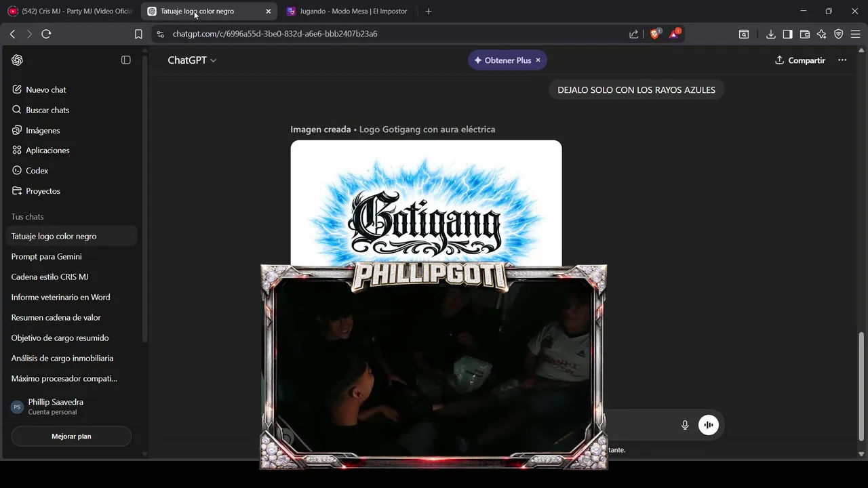Image resolution: width=868 pixels, height=488 pixels.
Task: Open the Leo AI sparkle icon
Action: tap(822, 34)
